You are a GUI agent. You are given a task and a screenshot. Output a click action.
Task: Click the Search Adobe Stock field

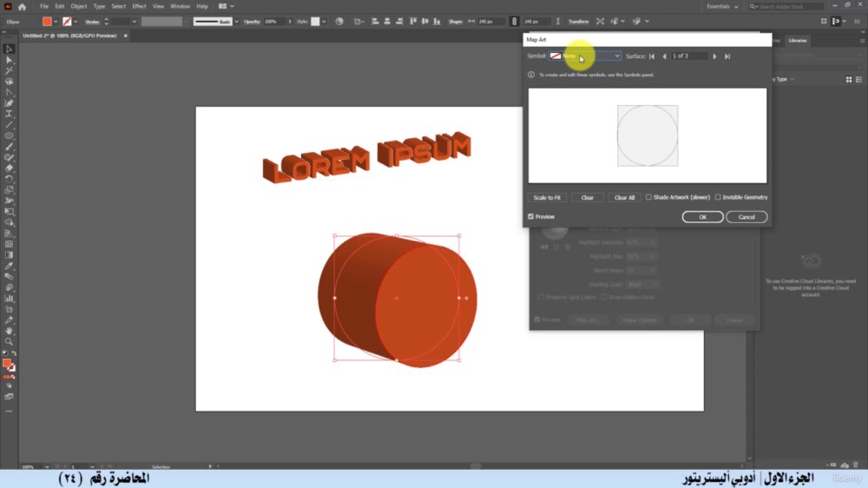click(786, 7)
